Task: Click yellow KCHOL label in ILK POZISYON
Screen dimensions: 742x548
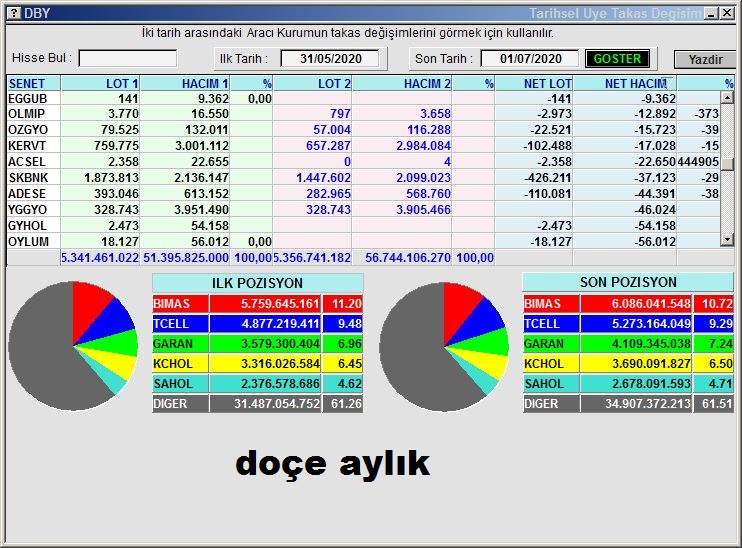Action: (x=180, y=364)
